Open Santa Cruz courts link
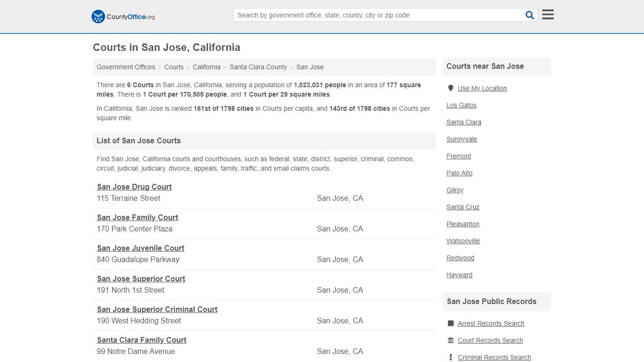 [x=463, y=207]
